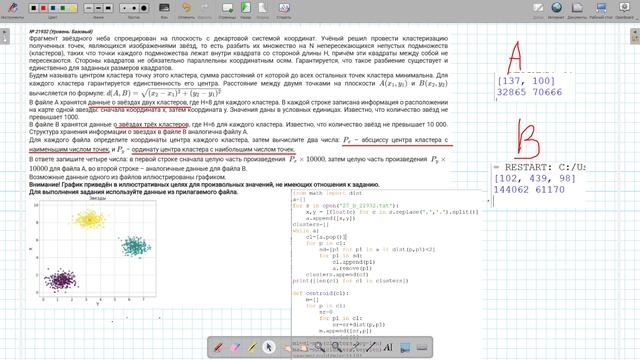Screen dimensions: 640x360
Task: Add a new page to the board
Action: [x=227, y=10]
